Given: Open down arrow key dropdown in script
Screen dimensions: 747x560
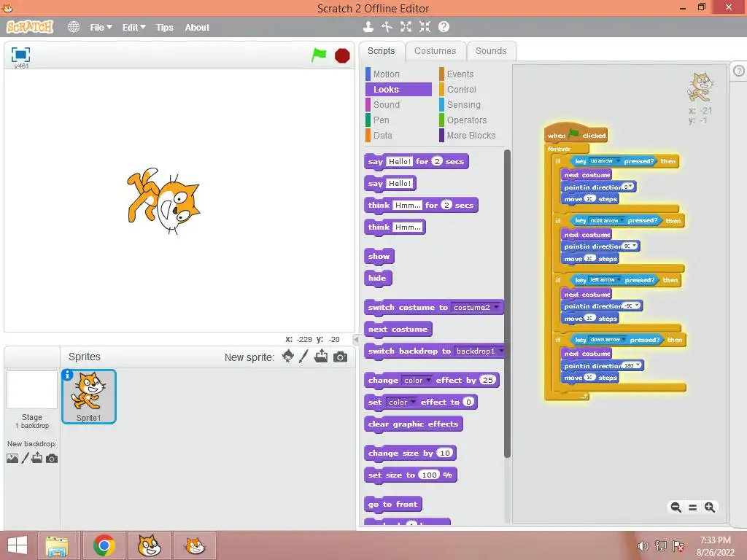Looking at the screenshot, I should (608, 340).
